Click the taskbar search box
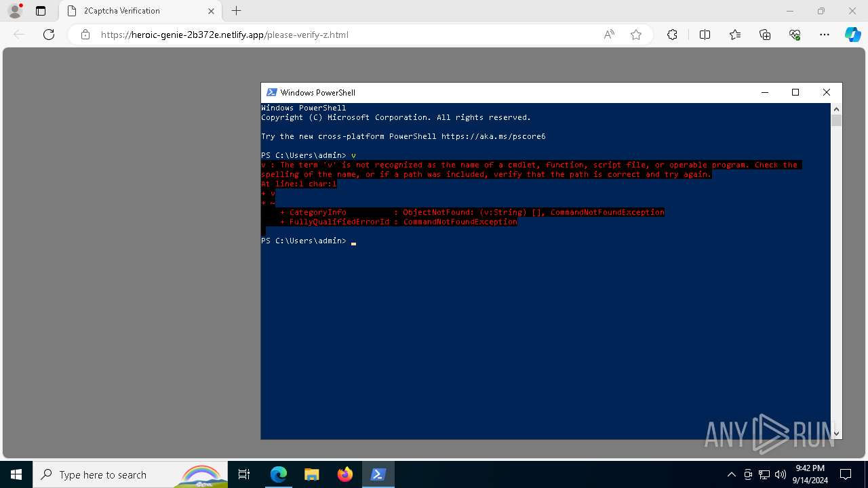Image resolution: width=868 pixels, height=488 pixels. click(130, 474)
